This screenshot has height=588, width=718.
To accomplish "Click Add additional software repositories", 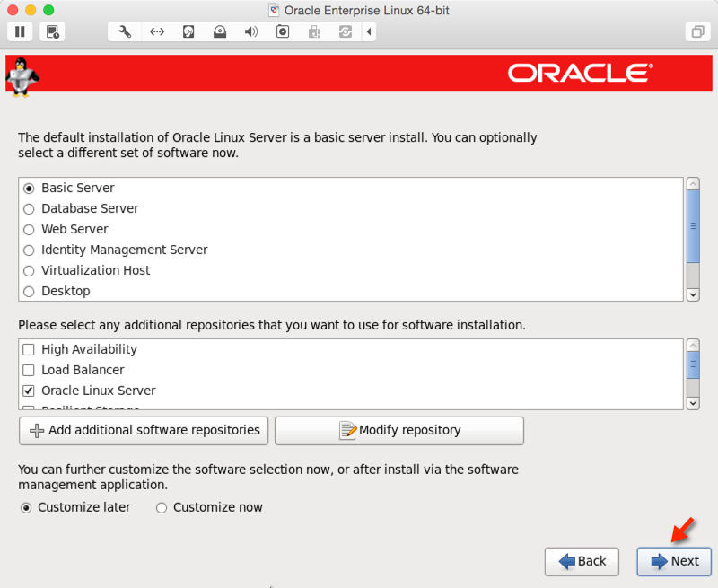I will (144, 431).
